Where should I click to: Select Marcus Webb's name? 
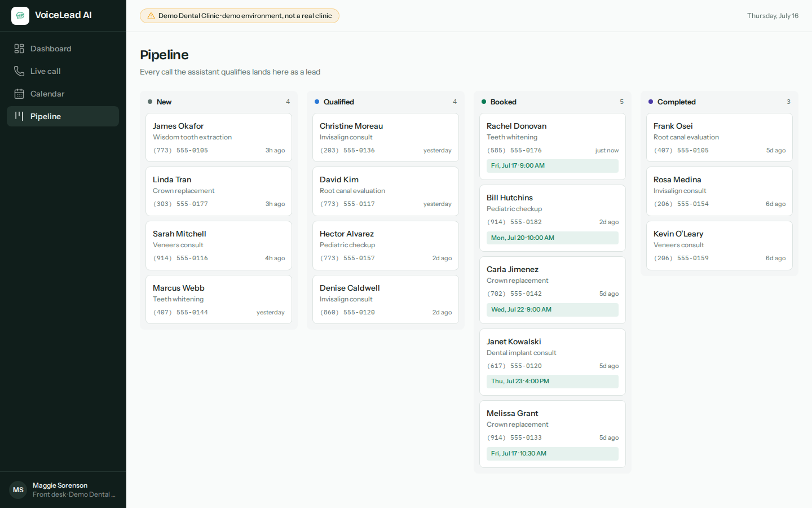tap(178, 288)
